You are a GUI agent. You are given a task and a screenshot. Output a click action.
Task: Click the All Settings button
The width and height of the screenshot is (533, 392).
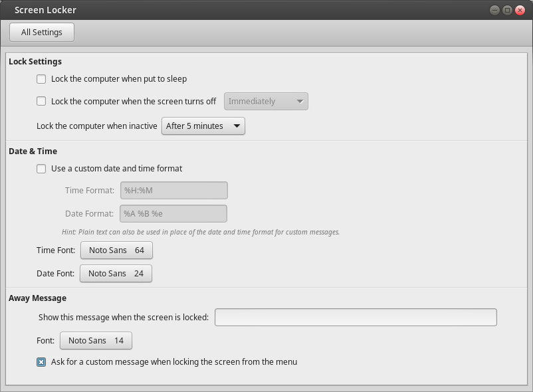pyautogui.click(x=41, y=32)
